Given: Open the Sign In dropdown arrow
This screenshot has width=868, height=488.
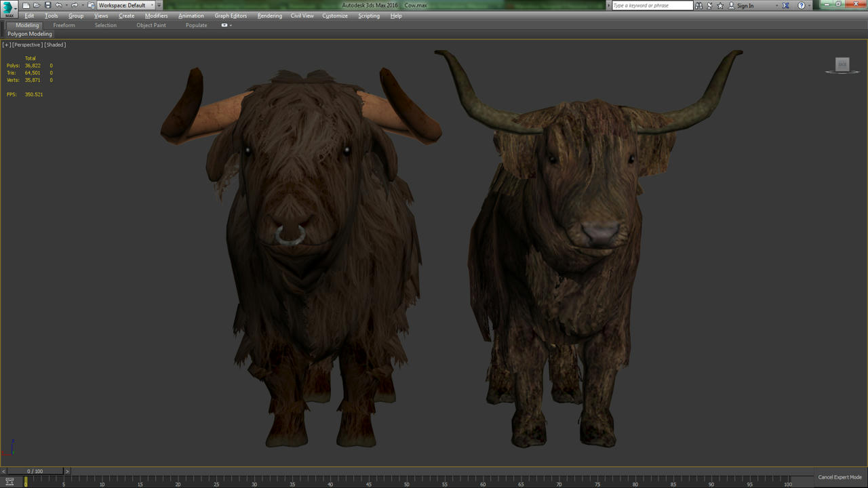Looking at the screenshot, I should [x=776, y=5].
